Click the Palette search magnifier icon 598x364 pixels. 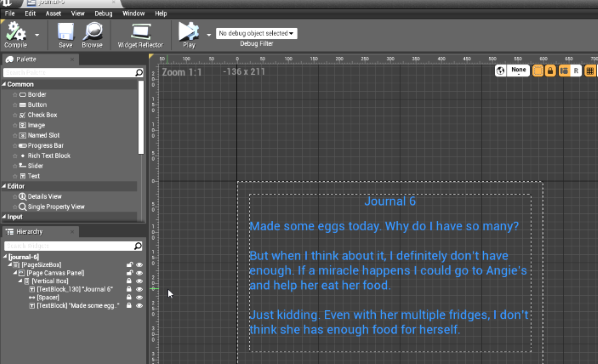tap(139, 72)
